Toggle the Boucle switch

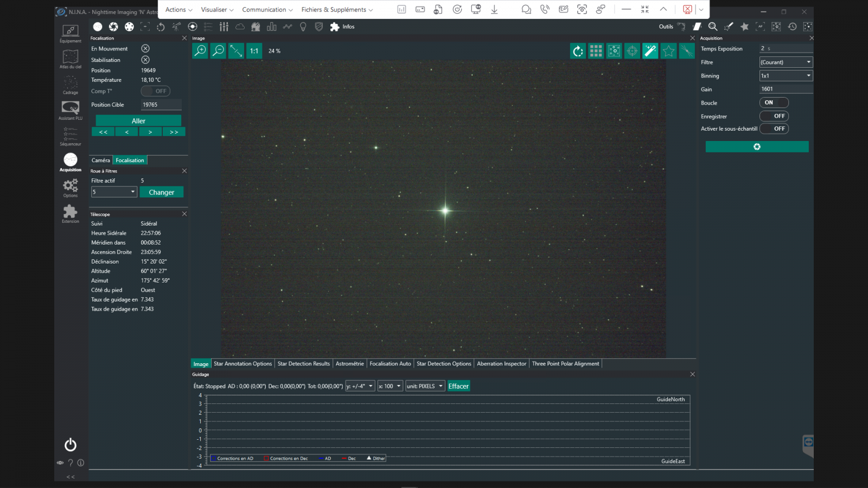point(774,102)
